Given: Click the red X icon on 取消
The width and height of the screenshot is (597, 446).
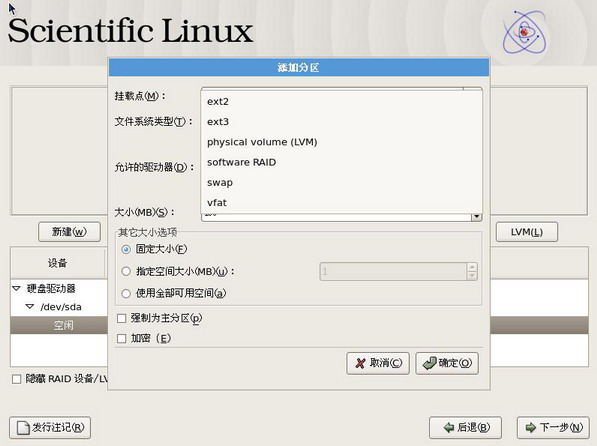Looking at the screenshot, I should 360,363.
